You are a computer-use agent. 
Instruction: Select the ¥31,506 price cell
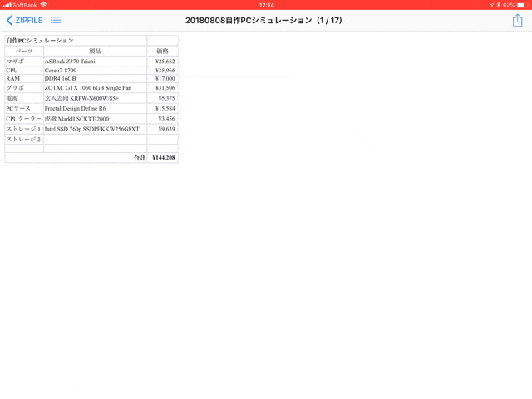pyautogui.click(x=163, y=87)
